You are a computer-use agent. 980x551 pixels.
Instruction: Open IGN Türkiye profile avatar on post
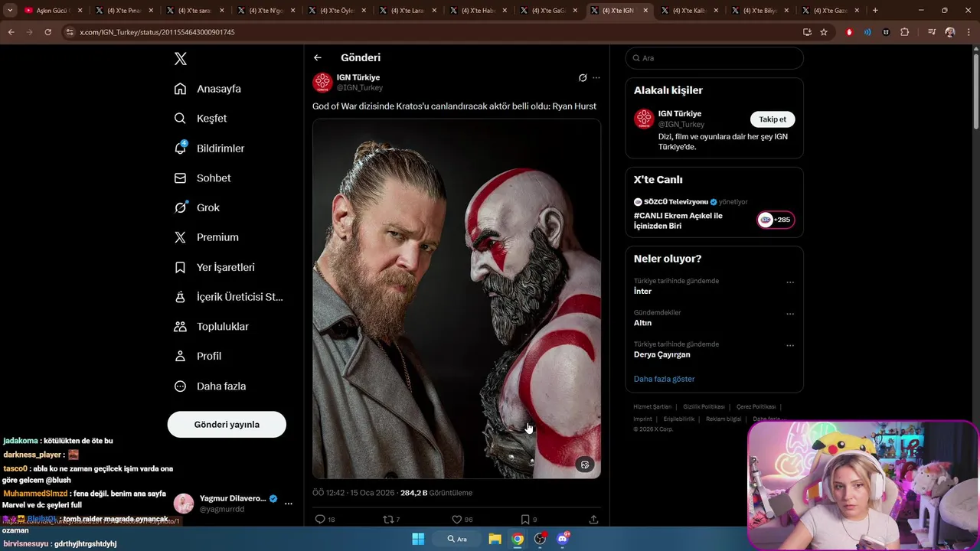coord(322,82)
